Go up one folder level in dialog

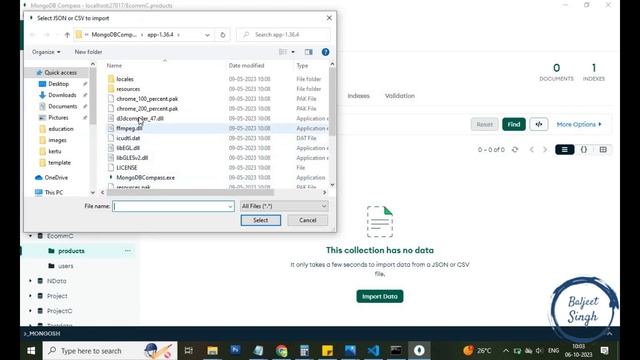[67, 35]
